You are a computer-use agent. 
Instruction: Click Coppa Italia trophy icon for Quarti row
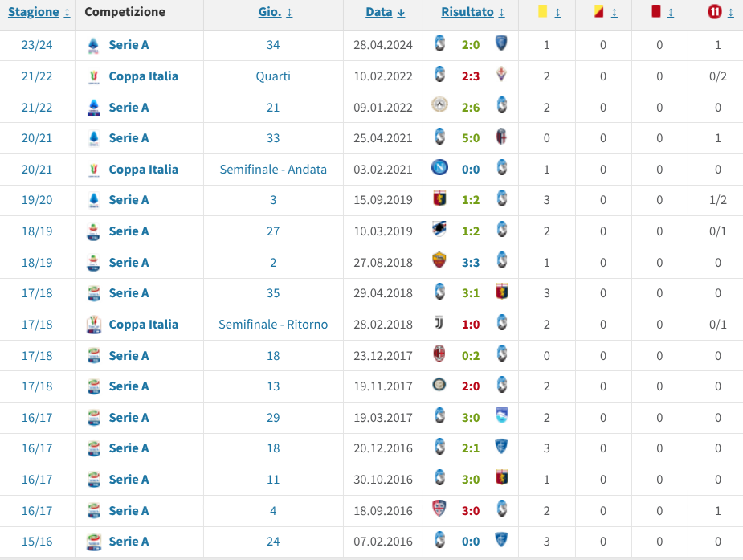[93, 76]
